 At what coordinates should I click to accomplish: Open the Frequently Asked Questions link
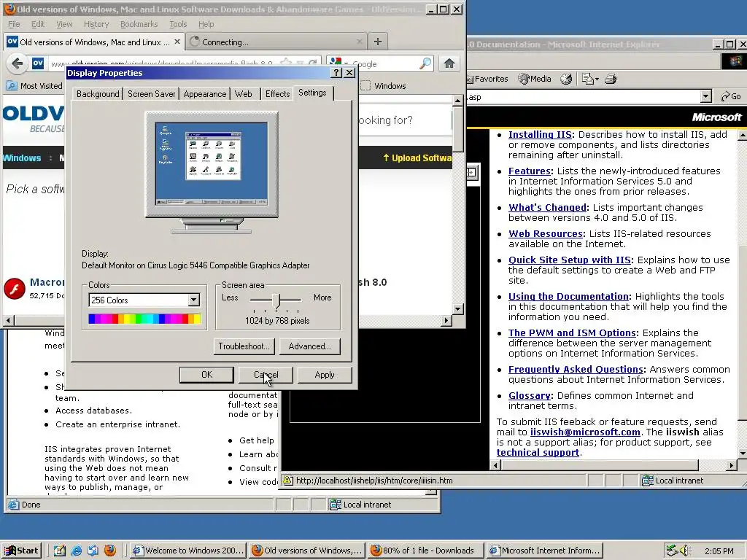click(x=576, y=369)
